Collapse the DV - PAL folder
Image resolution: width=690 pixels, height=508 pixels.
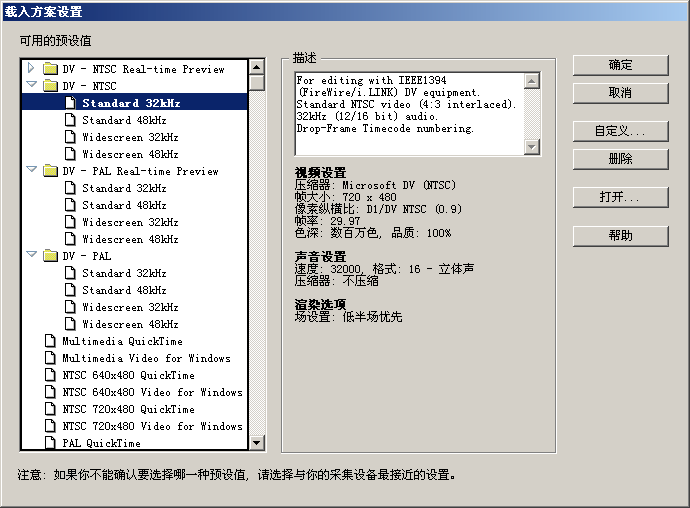pos(31,254)
